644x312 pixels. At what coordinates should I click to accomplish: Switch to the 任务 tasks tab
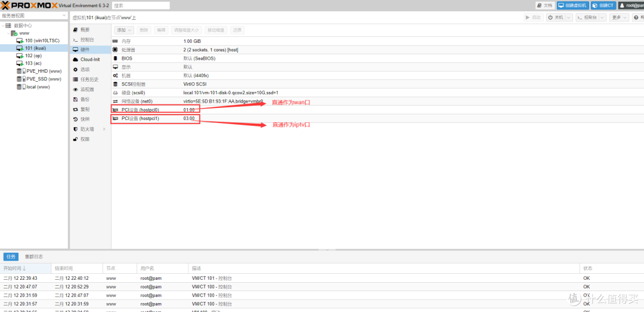[x=11, y=257]
